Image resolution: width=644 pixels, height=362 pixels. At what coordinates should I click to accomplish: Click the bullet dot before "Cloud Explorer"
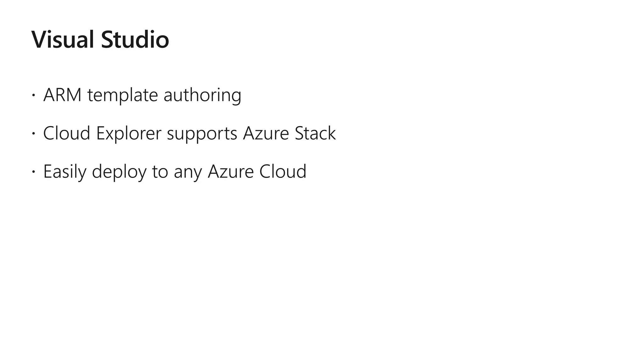[x=33, y=134]
